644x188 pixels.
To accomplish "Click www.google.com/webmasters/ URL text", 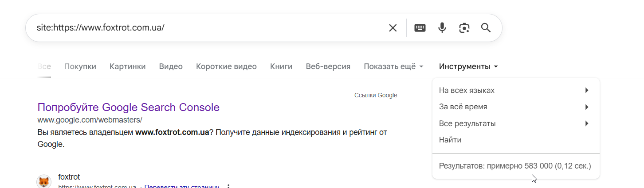I will pyautogui.click(x=90, y=120).
